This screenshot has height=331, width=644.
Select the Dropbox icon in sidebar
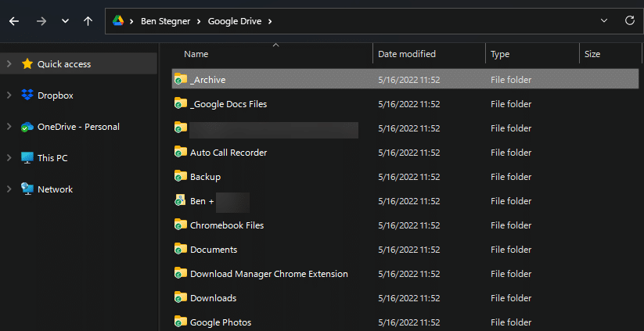tap(27, 95)
